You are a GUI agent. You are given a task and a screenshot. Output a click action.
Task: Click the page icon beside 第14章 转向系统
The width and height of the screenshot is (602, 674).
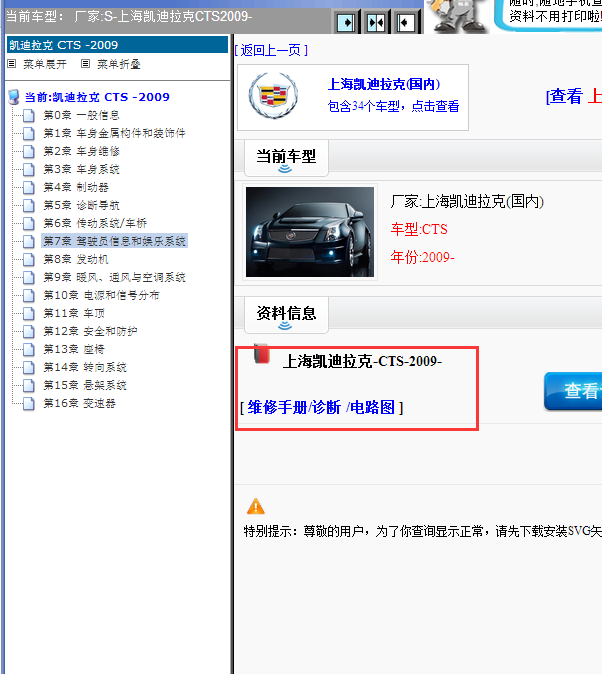29,368
